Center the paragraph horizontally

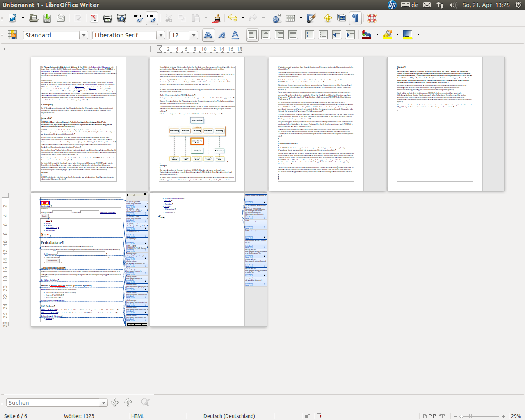click(x=266, y=35)
